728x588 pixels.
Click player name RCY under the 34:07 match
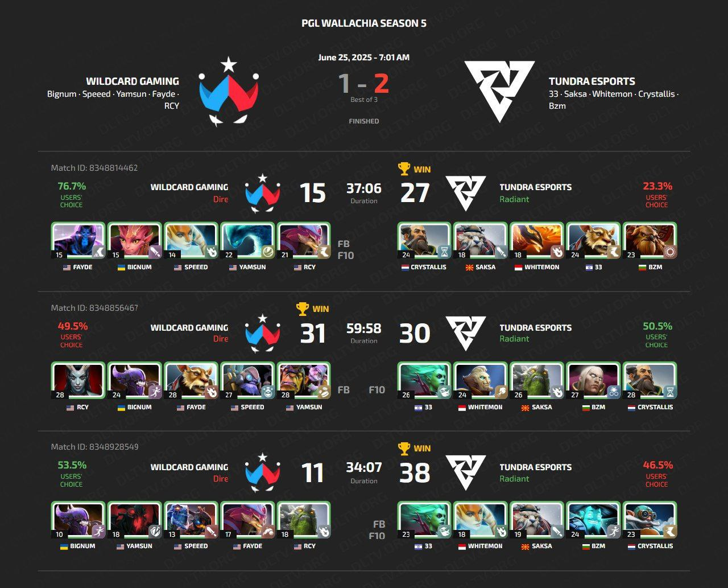coord(304,546)
